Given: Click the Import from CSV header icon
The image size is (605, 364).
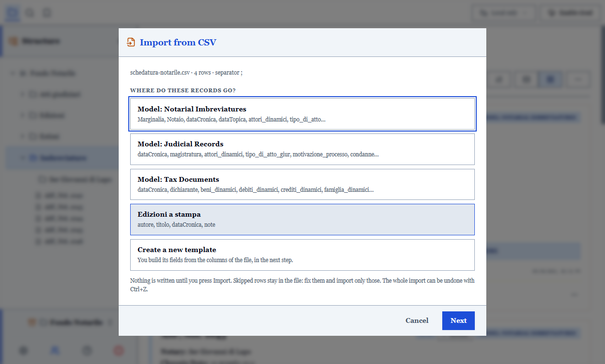Looking at the screenshot, I should pos(131,43).
